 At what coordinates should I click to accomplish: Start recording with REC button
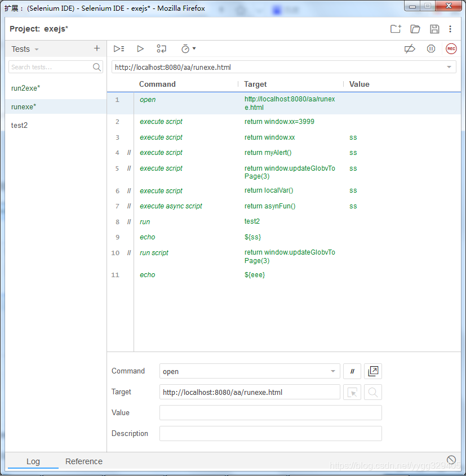coord(451,48)
